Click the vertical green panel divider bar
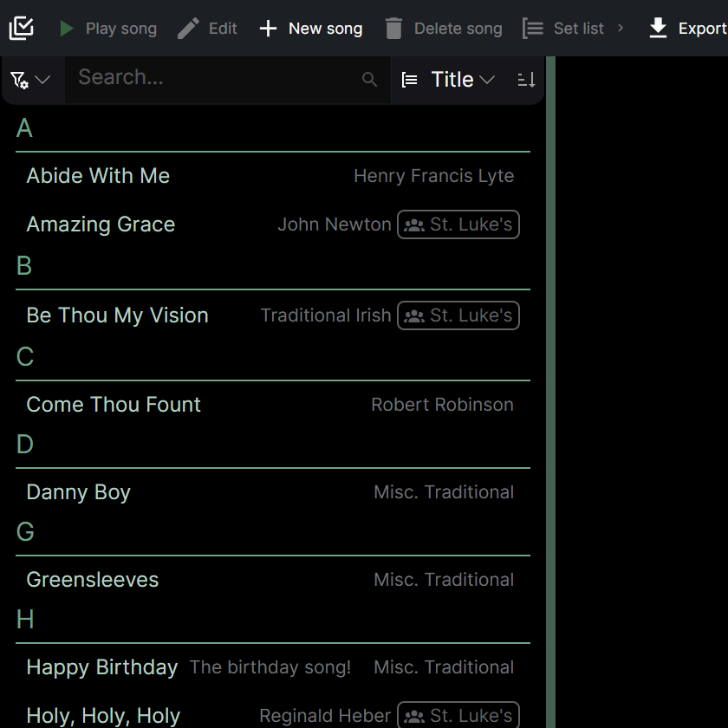 tap(550, 392)
